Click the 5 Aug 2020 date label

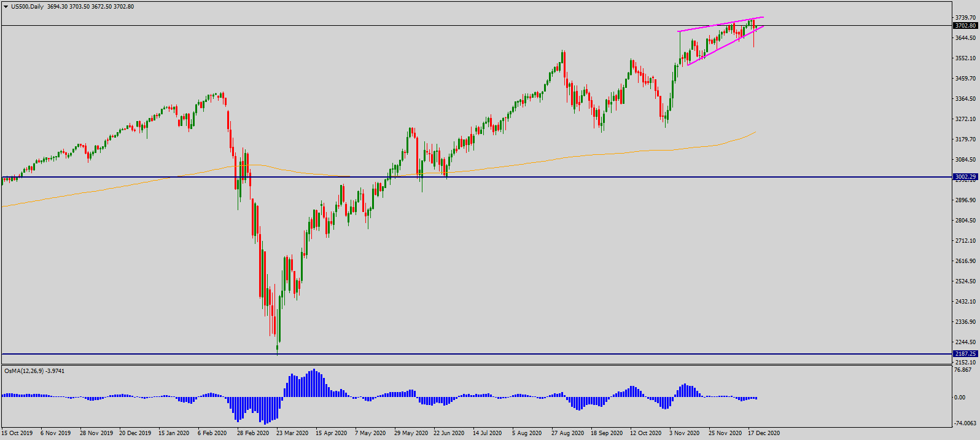tap(527, 433)
